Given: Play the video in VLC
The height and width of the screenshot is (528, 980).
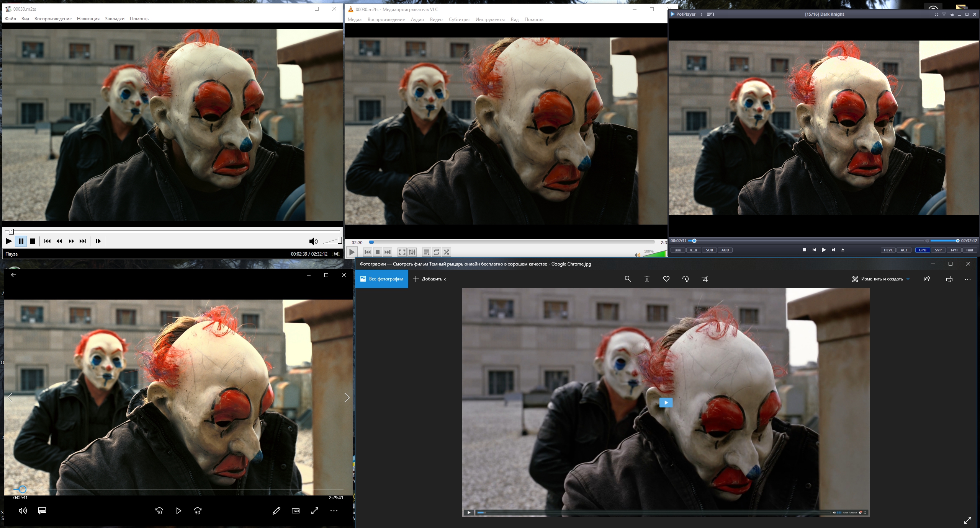Looking at the screenshot, I should coord(352,252).
